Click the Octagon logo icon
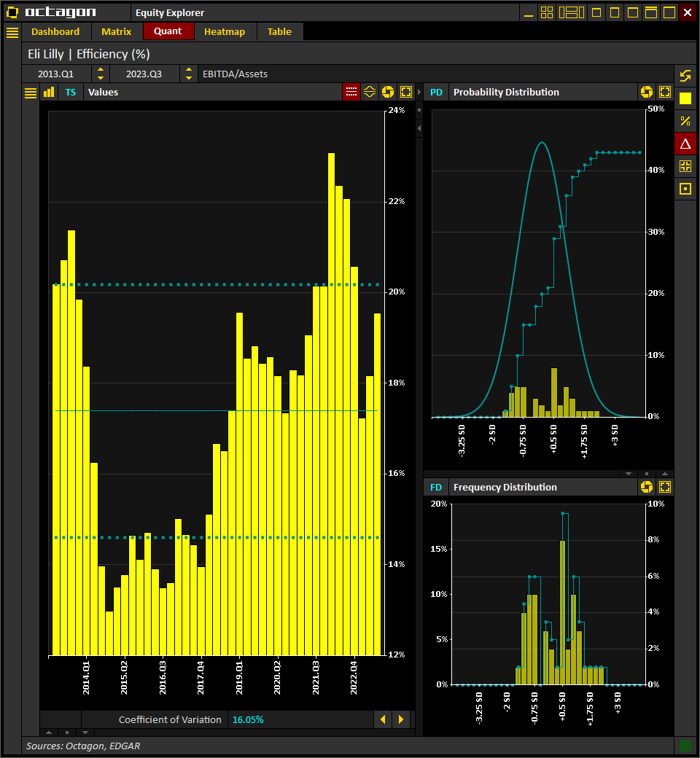 (12, 12)
